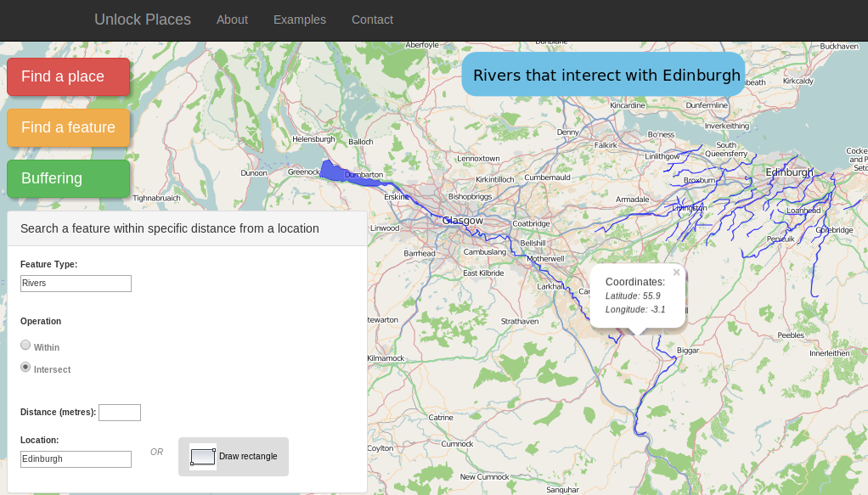
Task: Open the About page
Action: pyautogui.click(x=232, y=20)
